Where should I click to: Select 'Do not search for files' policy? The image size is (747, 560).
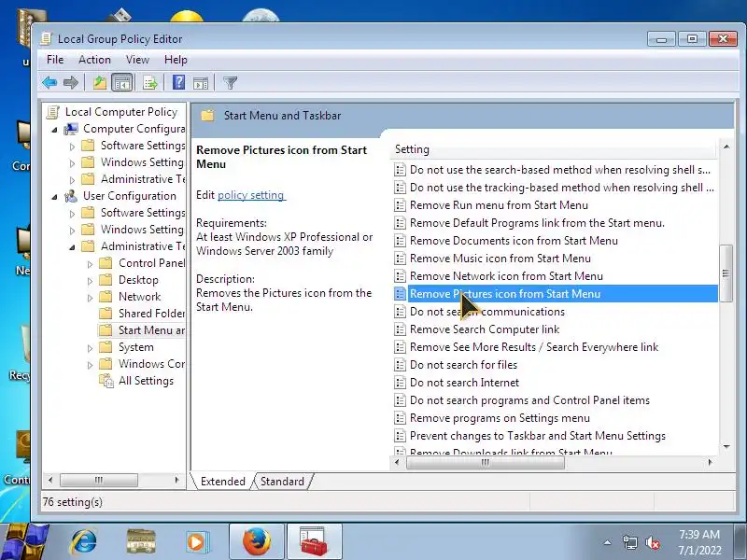[463, 365]
